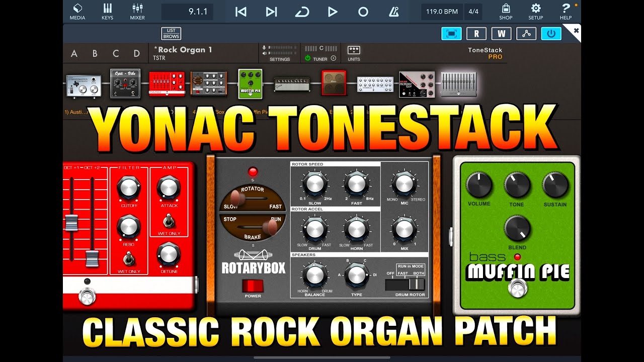Open Setup preferences
This screenshot has width=644, height=362.
[x=536, y=12]
